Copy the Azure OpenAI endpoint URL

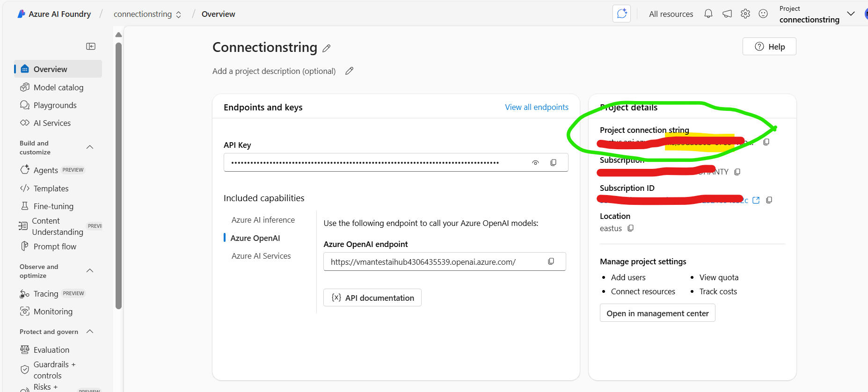point(551,261)
